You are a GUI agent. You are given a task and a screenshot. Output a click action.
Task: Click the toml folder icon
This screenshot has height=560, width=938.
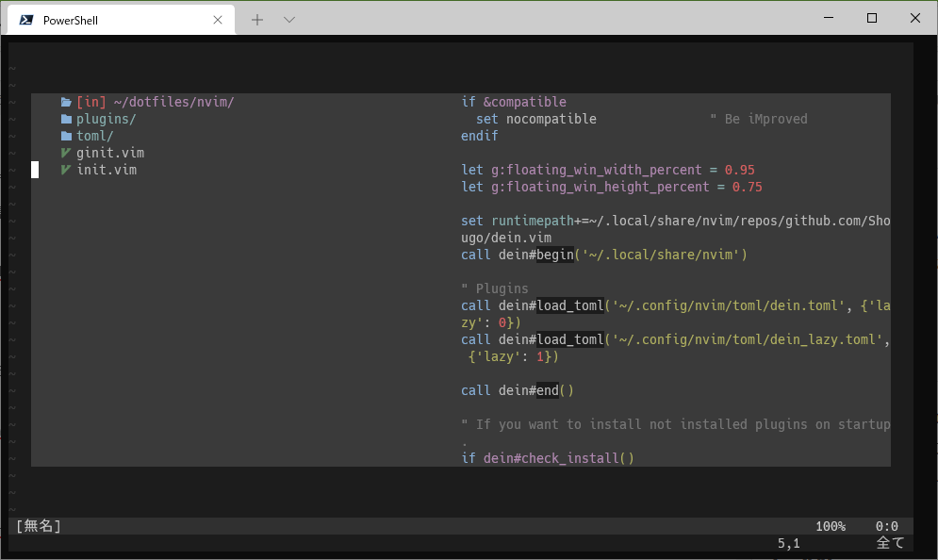(x=66, y=136)
